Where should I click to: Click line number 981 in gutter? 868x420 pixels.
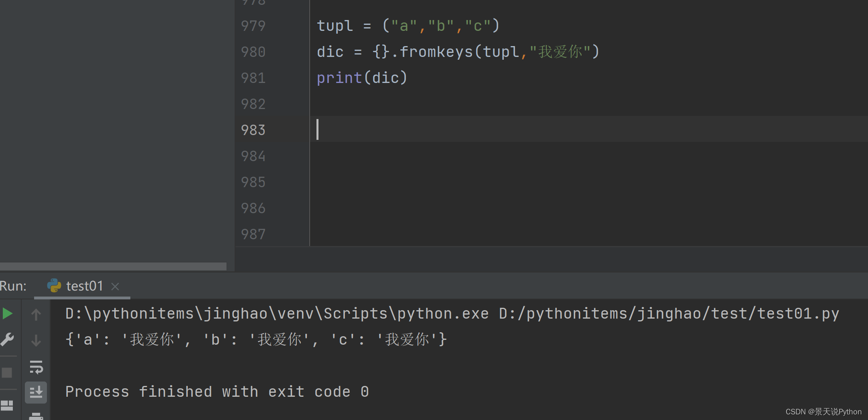click(253, 78)
